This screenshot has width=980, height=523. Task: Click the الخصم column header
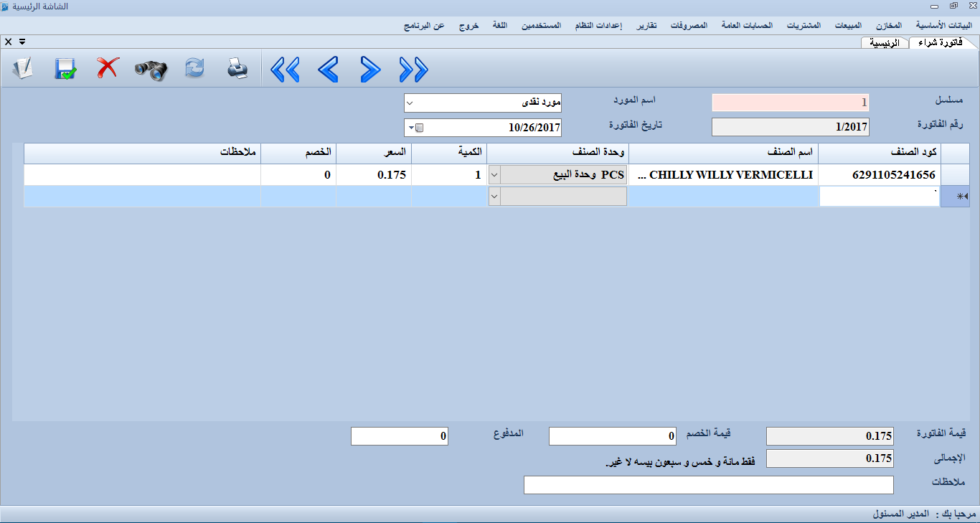pyautogui.click(x=298, y=154)
